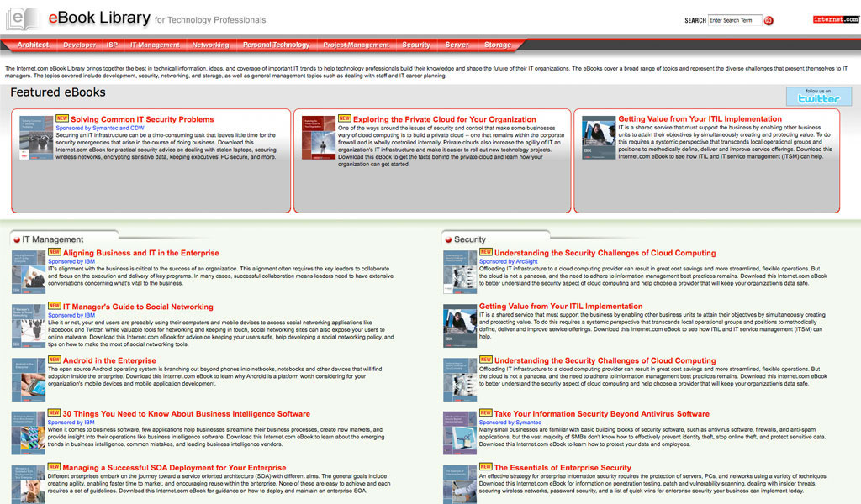Open Aligning Business and IT in the Enterprise
This screenshot has height=504, width=861.
140,253
